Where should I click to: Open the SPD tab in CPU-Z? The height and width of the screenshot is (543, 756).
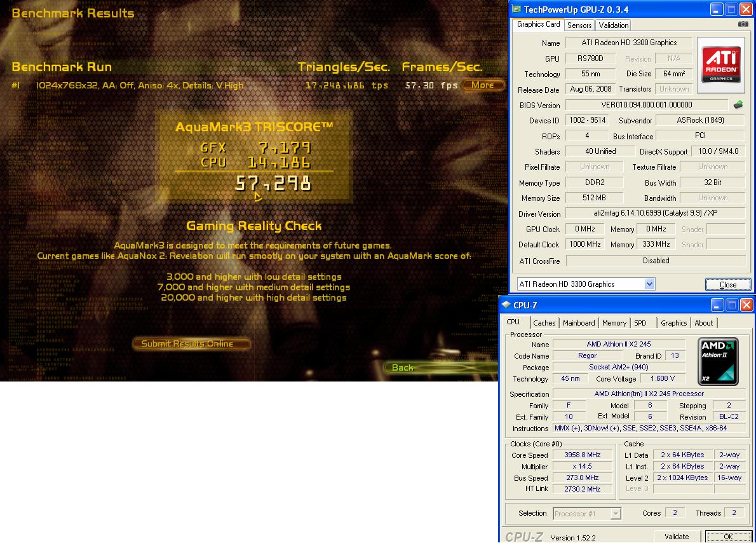click(x=640, y=323)
